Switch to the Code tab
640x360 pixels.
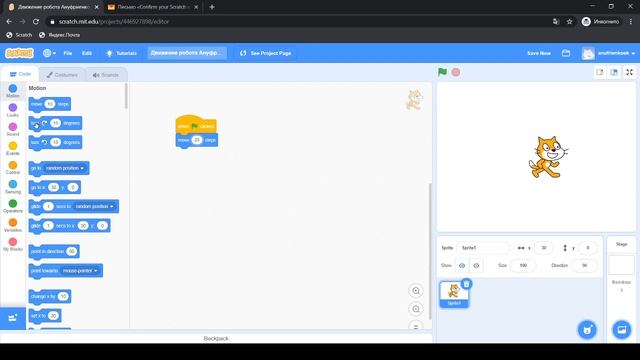[x=20, y=74]
